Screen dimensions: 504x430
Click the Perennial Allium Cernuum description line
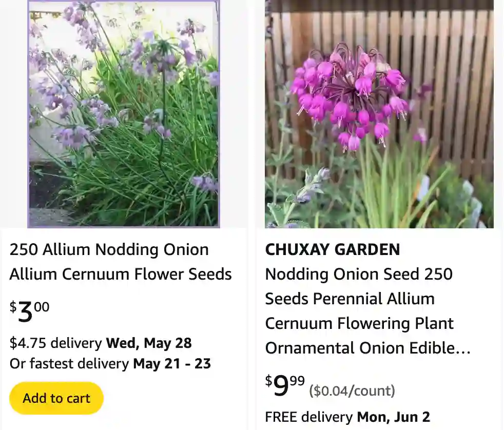coord(350,299)
